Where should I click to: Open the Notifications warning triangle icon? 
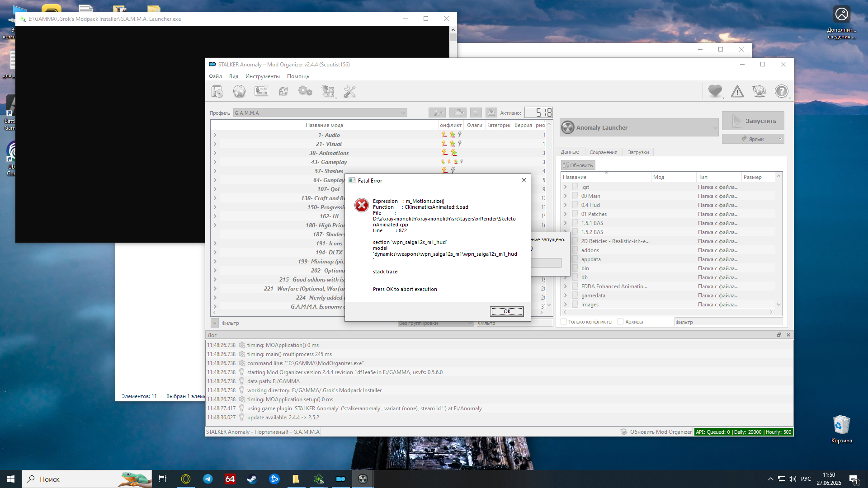[x=737, y=92]
